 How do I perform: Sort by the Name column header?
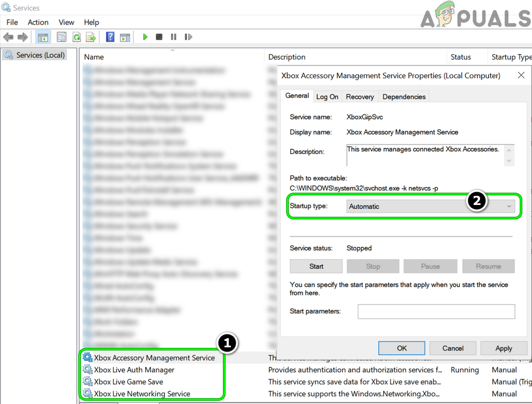[172, 57]
